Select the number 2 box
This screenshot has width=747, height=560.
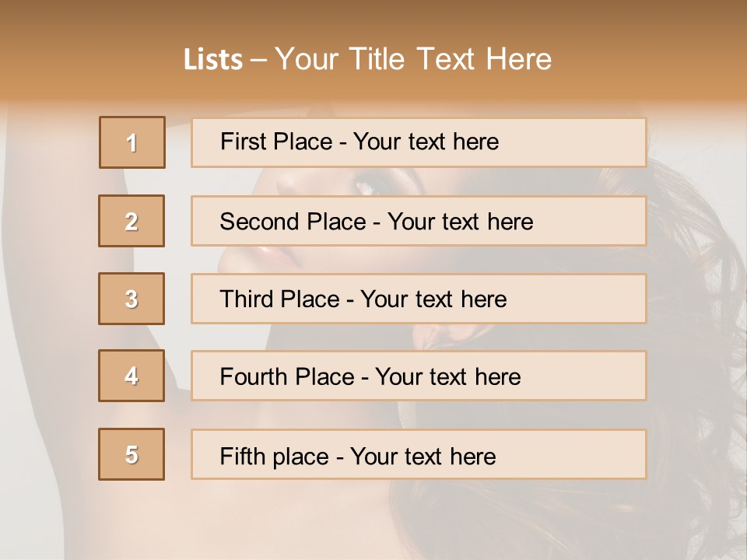tap(132, 221)
